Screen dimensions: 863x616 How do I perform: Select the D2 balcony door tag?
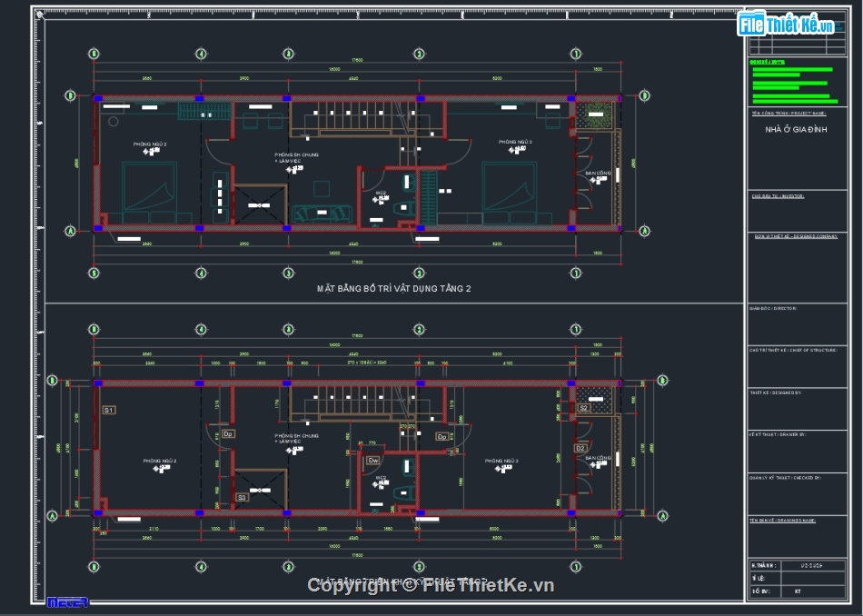click(x=580, y=448)
